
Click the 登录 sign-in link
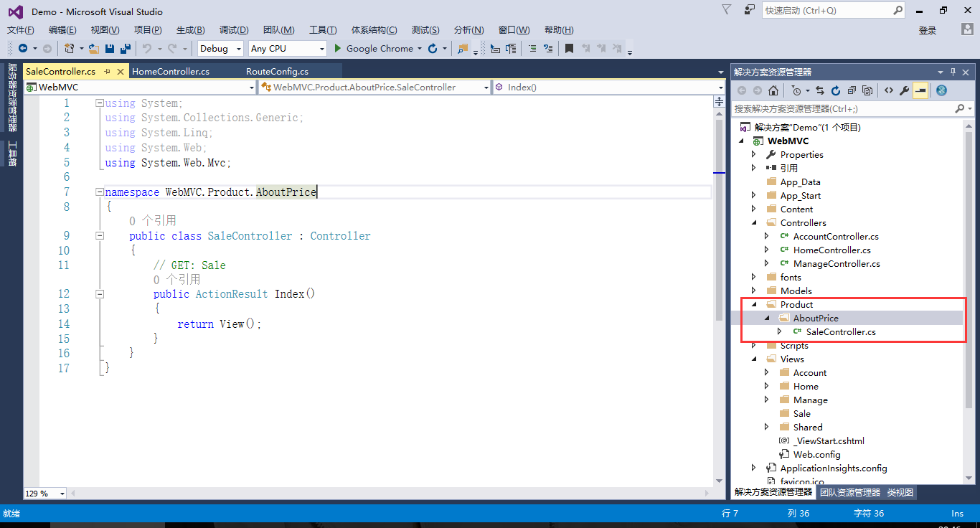928,30
